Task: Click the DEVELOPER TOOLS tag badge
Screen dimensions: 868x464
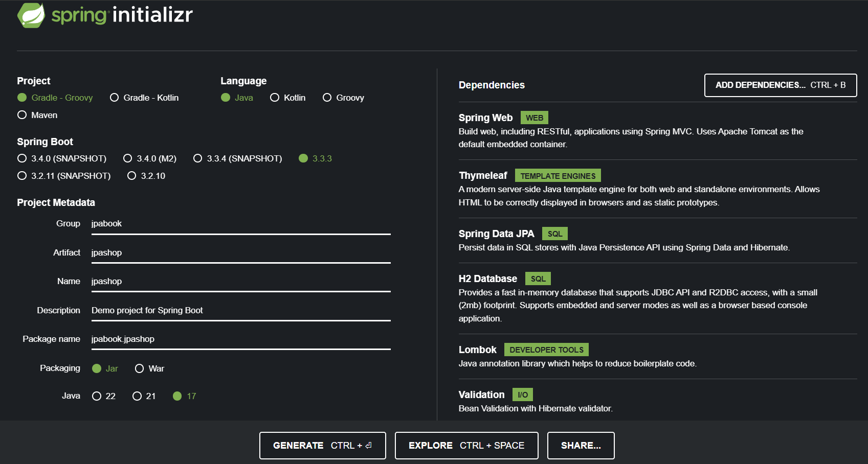Action: tap(546, 350)
